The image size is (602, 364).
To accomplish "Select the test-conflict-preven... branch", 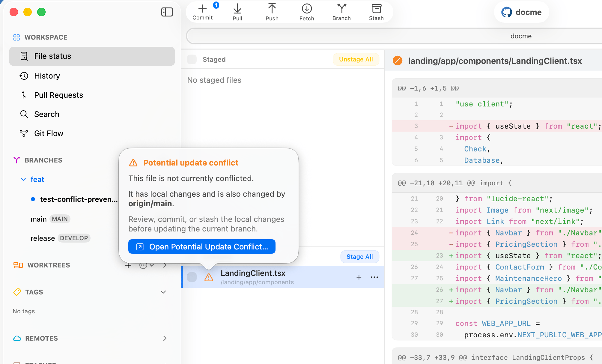I will (x=79, y=199).
